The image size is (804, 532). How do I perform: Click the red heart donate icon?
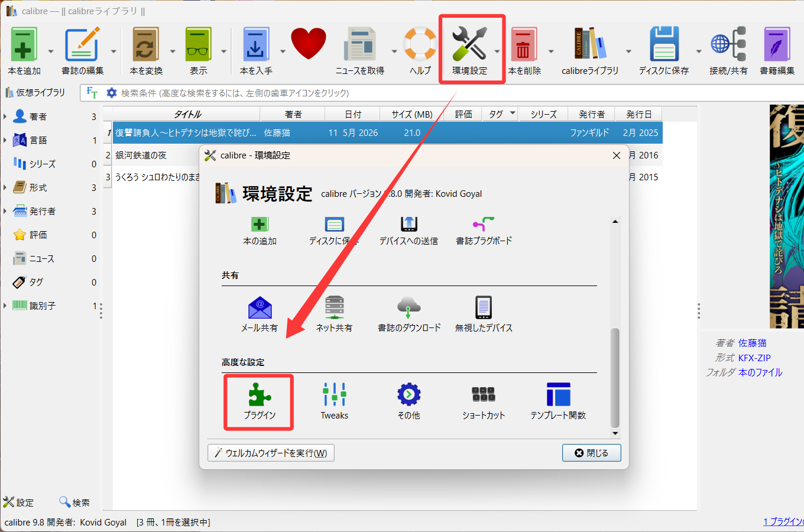[309, 44]
